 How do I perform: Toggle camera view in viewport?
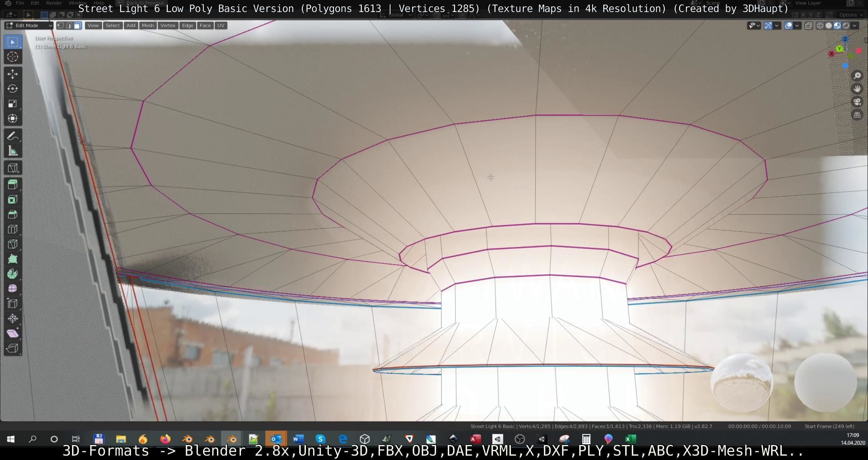click(857, 102)
